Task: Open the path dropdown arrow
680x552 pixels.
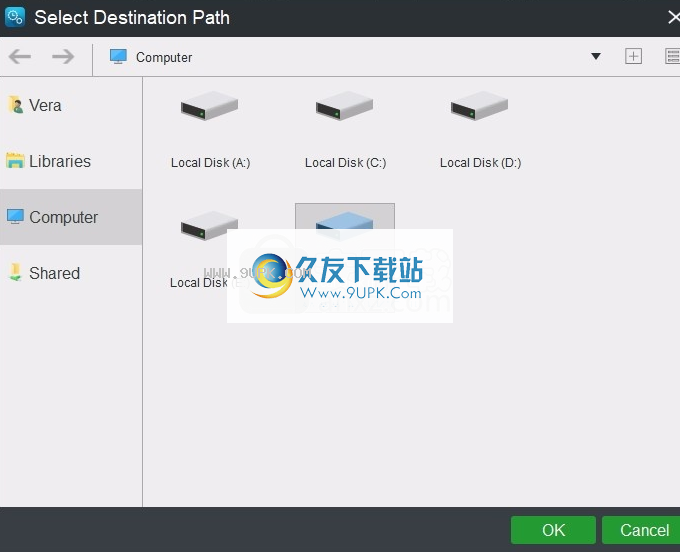Action: pos(596,56)
